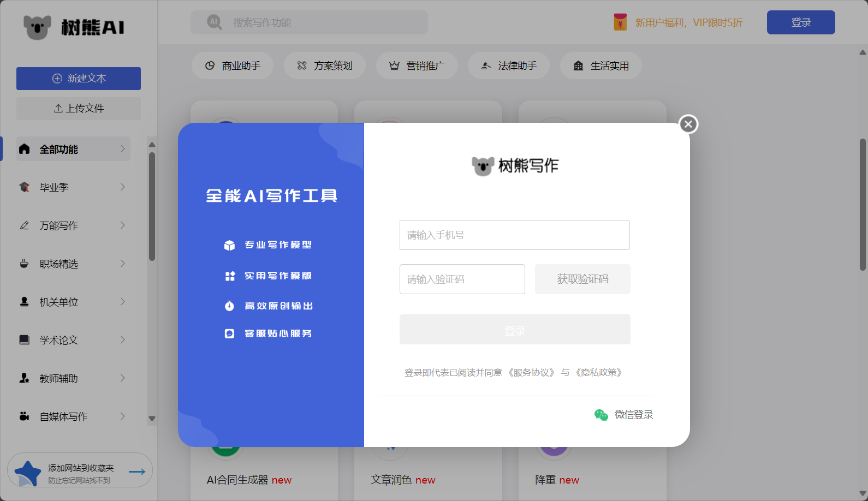The height and width of the screenshot is (501, 868).
Task: Open the 生活实用 category tab
Action: click(601, 65)
